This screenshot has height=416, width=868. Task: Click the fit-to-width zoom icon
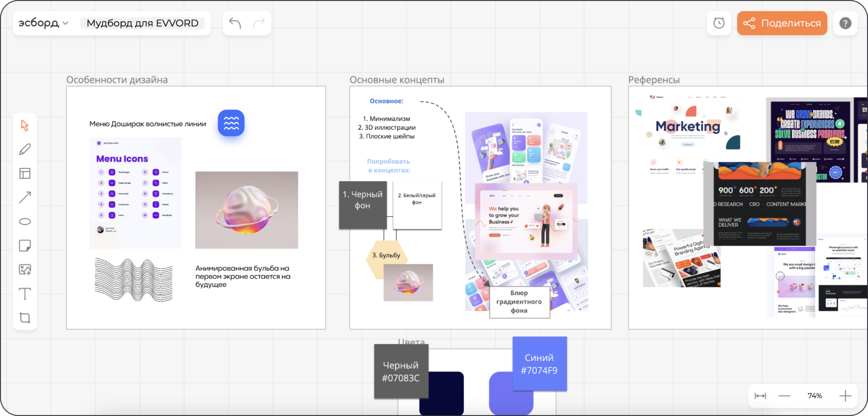pyautogui.click(x=760, y=396)
